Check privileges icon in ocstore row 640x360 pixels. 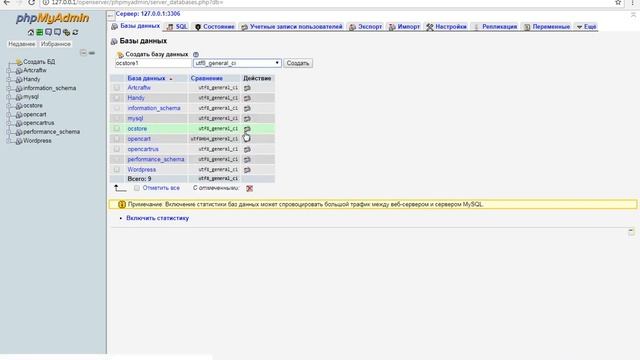(247, 129)
